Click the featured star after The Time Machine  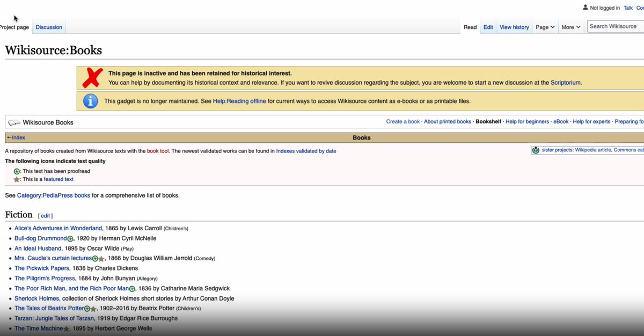[67, 328]
